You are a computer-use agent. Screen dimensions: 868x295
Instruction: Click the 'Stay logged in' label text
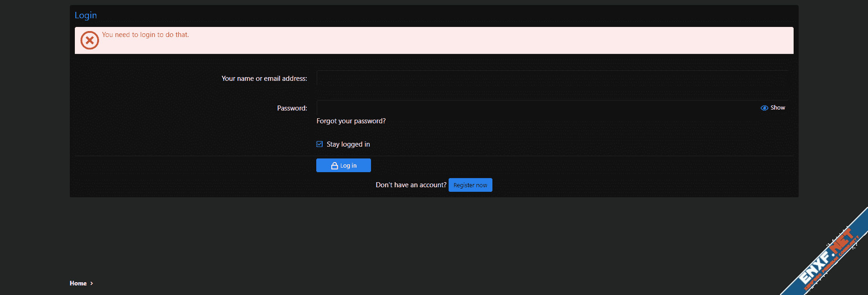[348, 144]
